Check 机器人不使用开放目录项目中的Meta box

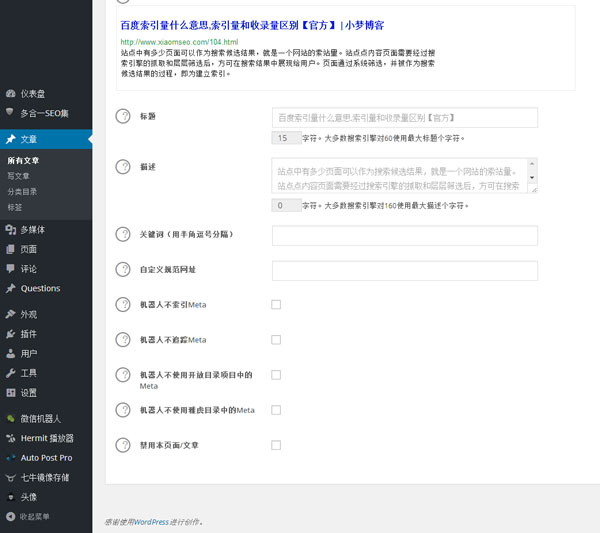(276, 375)
